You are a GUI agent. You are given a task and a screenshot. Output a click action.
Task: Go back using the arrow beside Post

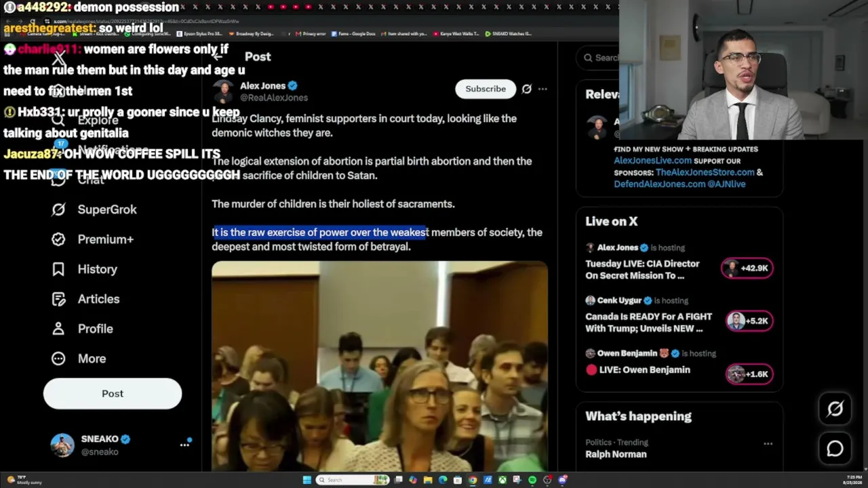point(217,57)
